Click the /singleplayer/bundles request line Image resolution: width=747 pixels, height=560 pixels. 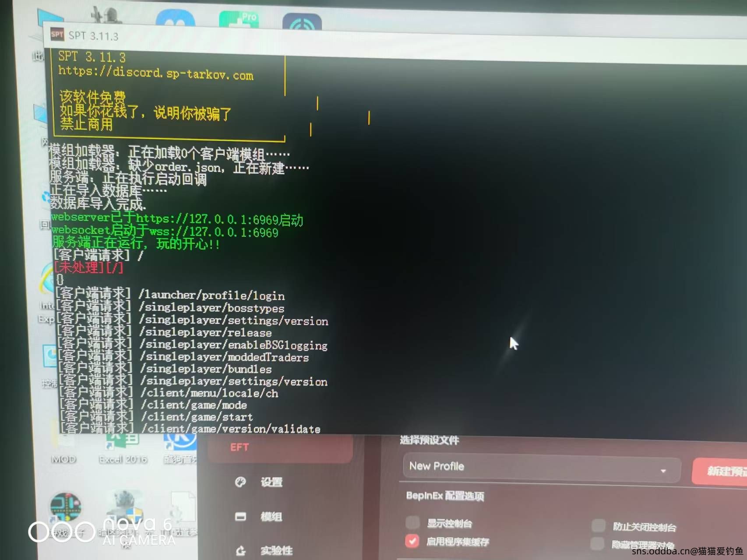(165, 368)
